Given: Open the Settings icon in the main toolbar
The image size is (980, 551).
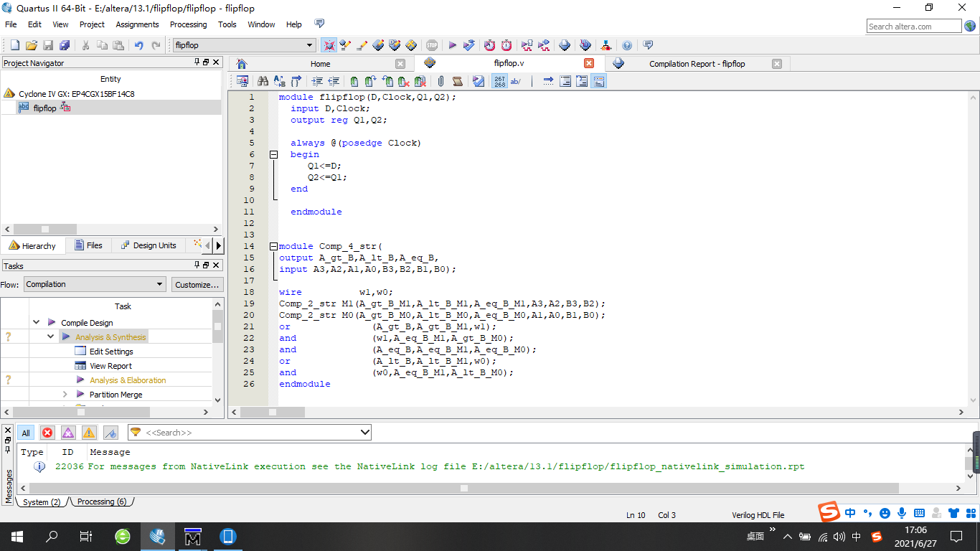Looking at the screenshot, I should [x=361, y=45].
